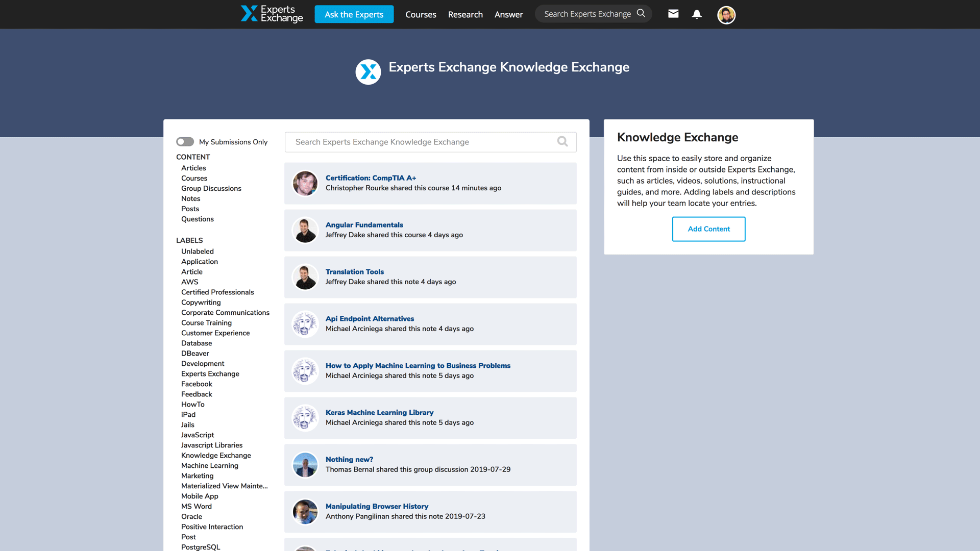Select the Oracle label
Viewport: 980px width, 551px height.
tap(191, 517)
